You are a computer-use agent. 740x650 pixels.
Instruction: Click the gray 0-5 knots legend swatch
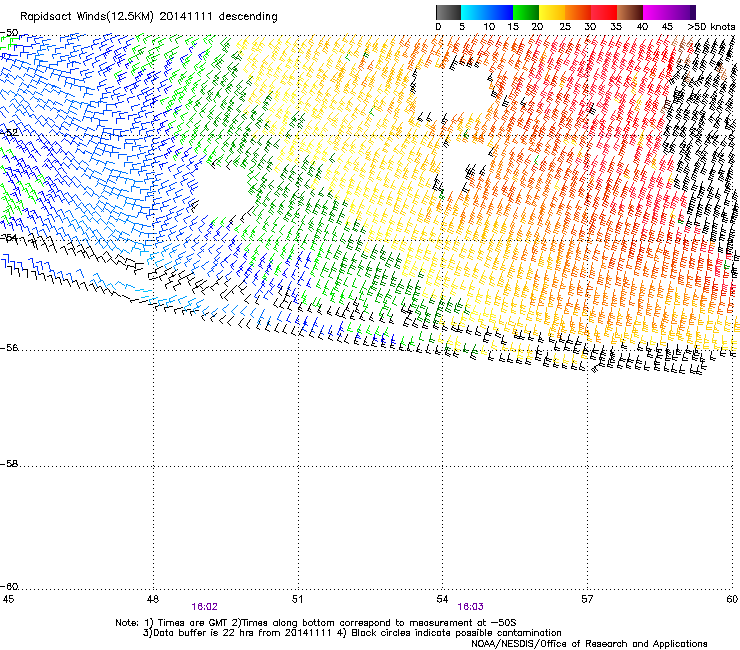pos(449,12)
